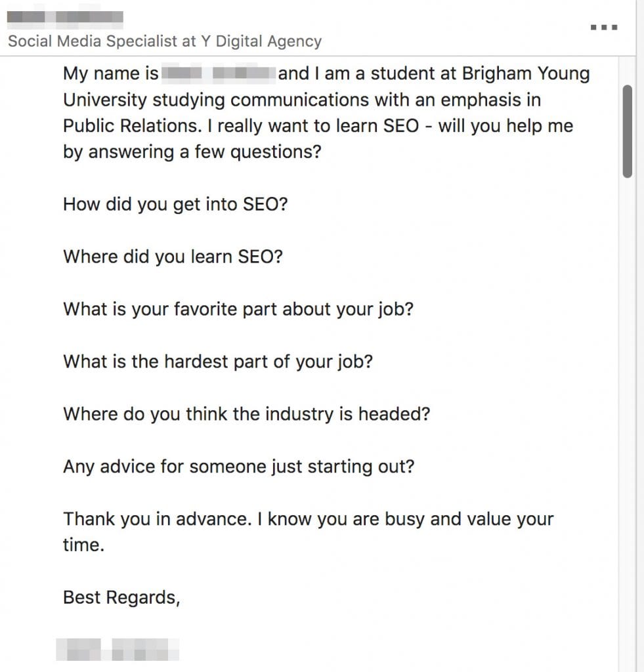Click the words "Brigham Young" in message

pyautogui.click(x=525, y=73)
